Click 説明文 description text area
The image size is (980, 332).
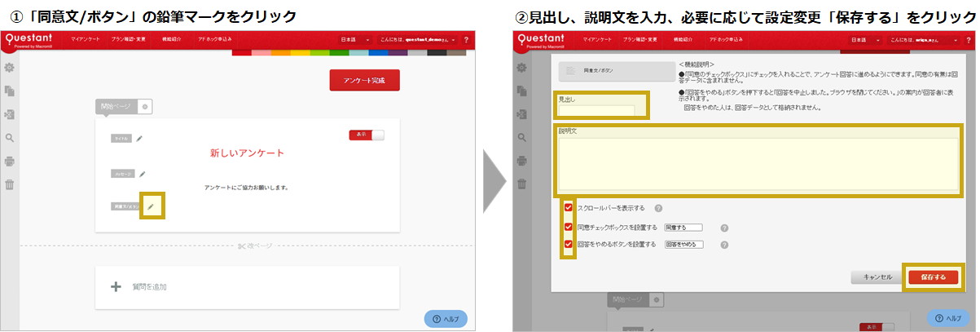[758, 162]
